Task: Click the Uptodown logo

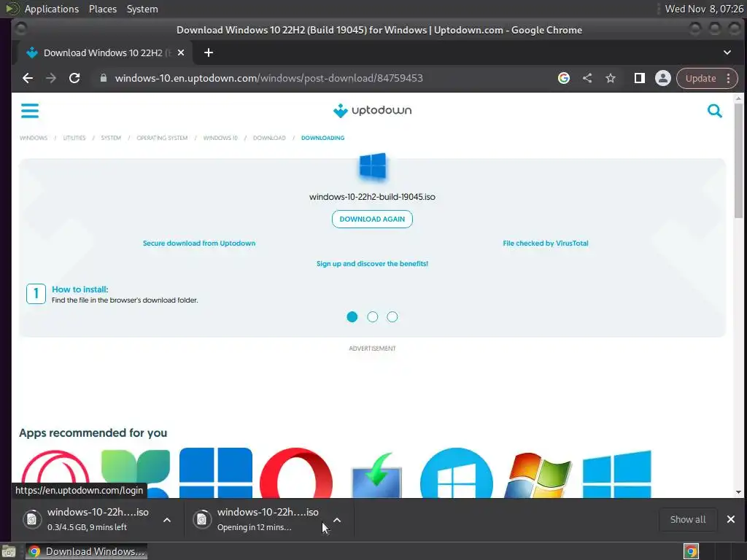Action: (x=372, y=111)
